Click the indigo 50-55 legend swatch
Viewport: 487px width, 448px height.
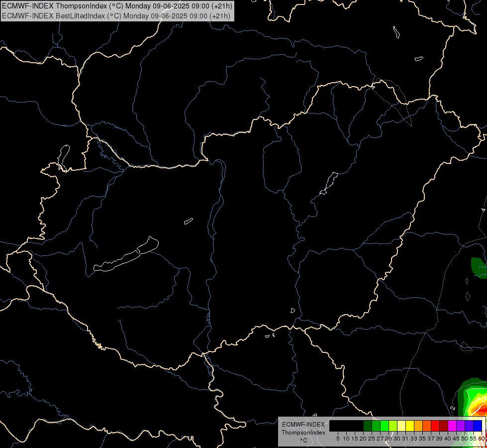[x=469, y=426]
